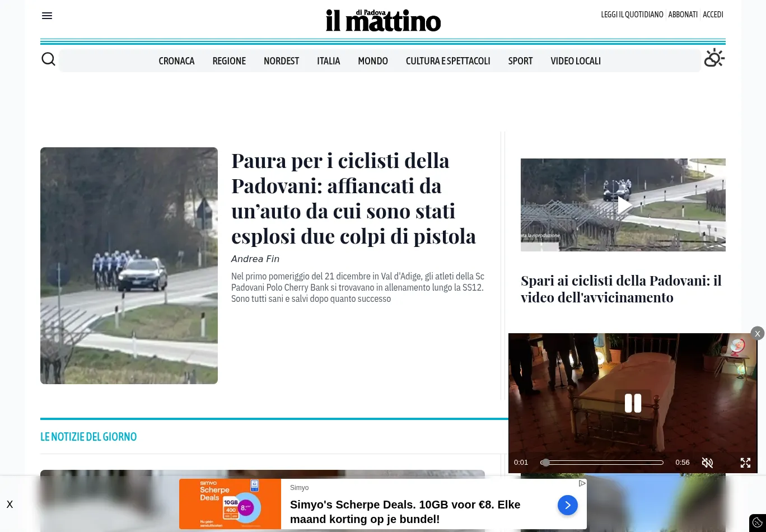Open cookie settings via the cookie icon
This screenshot has height=532, width=766.
click(x=758, y=522)
